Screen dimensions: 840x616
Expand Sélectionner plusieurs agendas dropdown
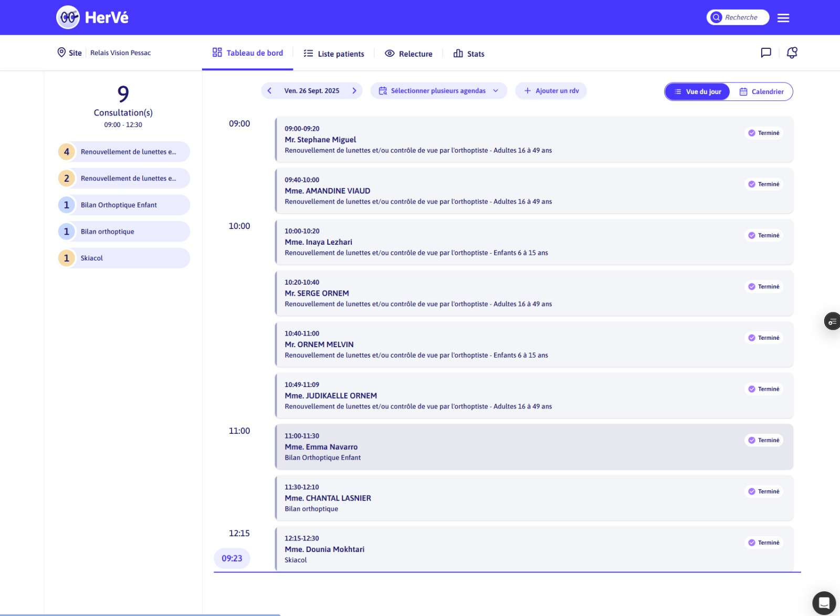438,91
